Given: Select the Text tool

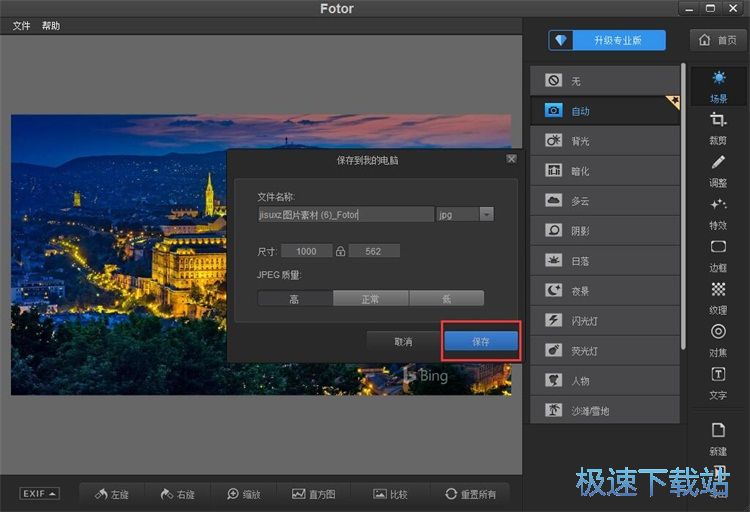Looking at the screenshot, I should pos(718,380).
